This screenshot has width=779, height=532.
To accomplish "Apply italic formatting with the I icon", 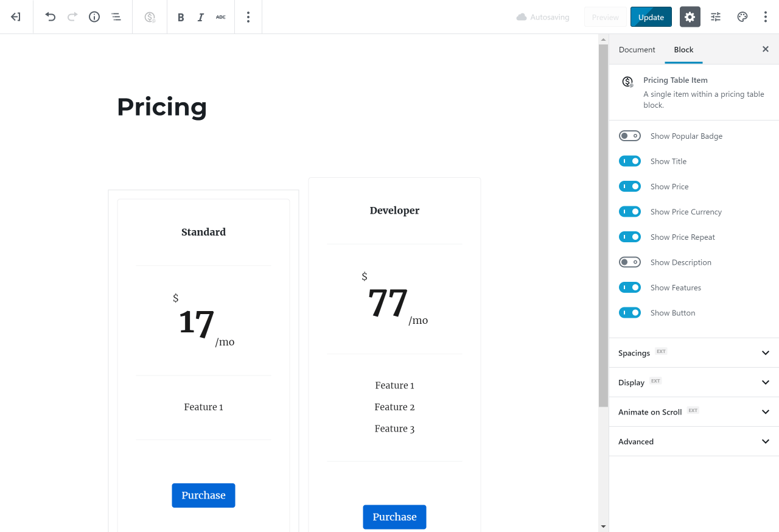I will (201, 17).
